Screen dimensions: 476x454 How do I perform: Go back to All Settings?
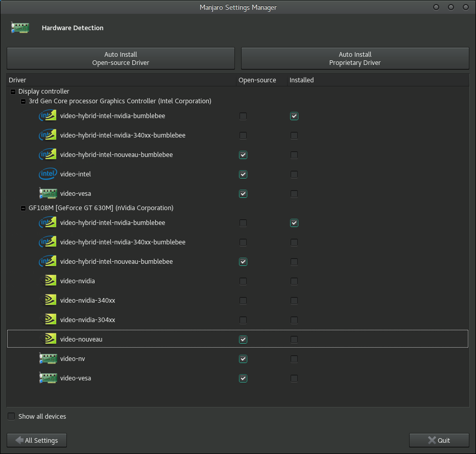pyautogui.click(x=37, y=440)
